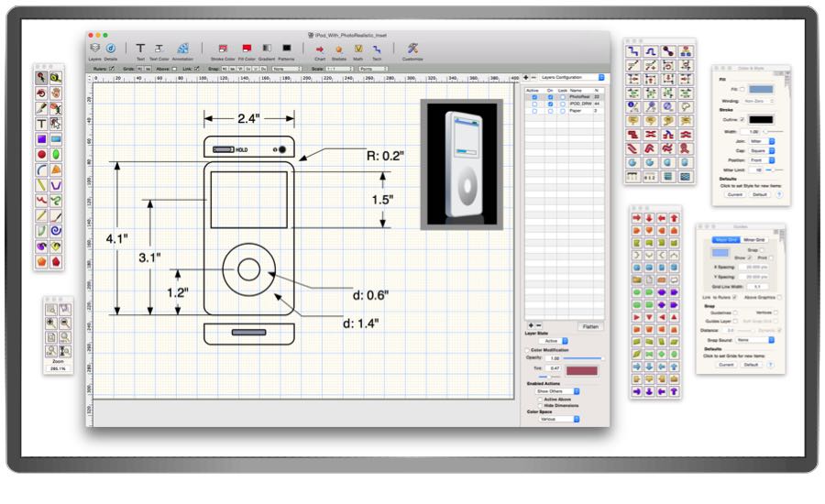Click the black stroke color swatch
Viewport: 825px width, 504px height.
(x=762, y=120)
